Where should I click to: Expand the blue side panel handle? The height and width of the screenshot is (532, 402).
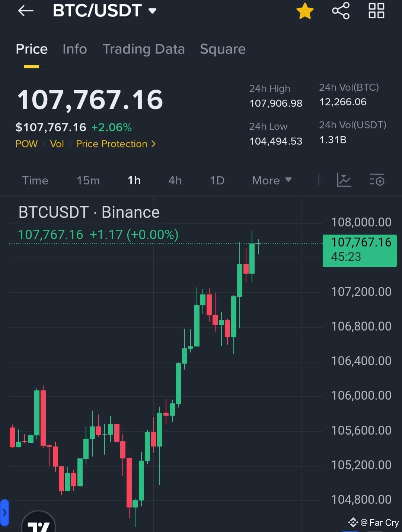tap(4, 513)
